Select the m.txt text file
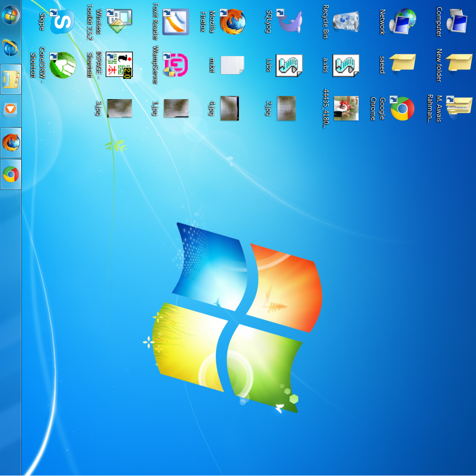Image resolution: width=476 pixels, height=476 pixels. pyautogui.click(x=232, y=65)
